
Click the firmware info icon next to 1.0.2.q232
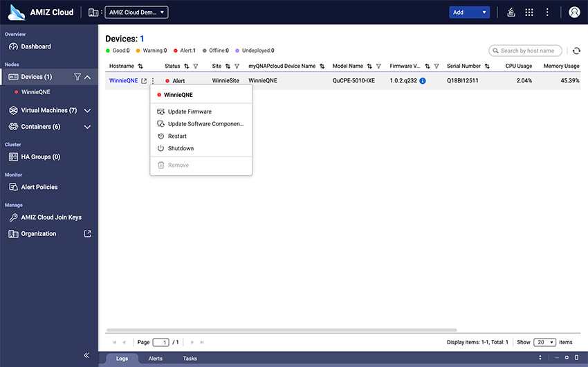[423, 81]
